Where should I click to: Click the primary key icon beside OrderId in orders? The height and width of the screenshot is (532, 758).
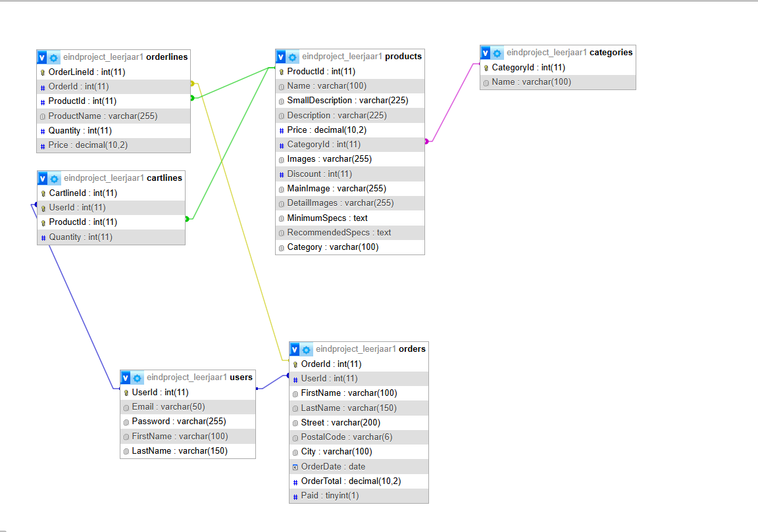tap(295, 364)
